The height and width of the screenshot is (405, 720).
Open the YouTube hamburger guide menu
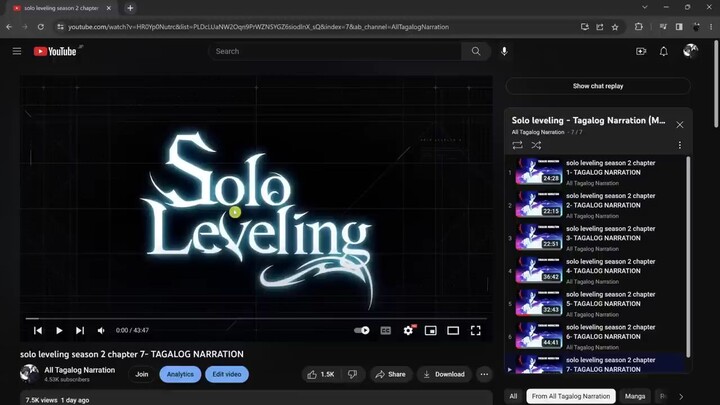[17, 51]
